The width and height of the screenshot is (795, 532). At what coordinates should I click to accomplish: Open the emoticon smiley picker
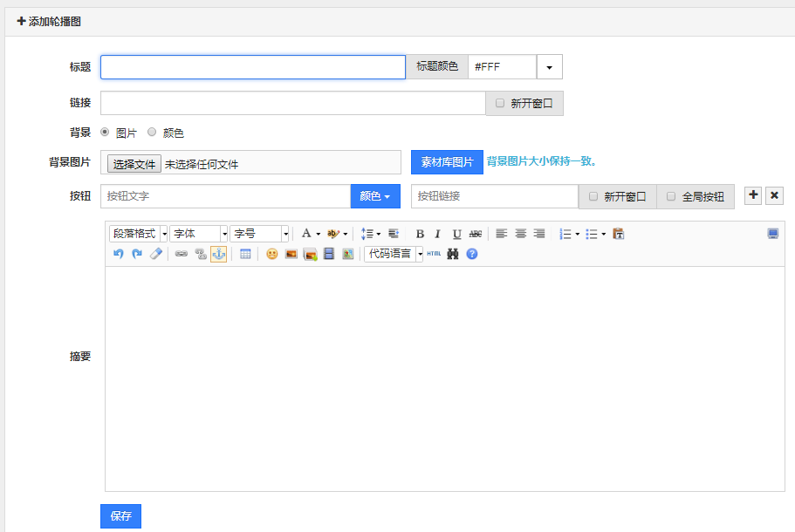[x=272, y=254]
